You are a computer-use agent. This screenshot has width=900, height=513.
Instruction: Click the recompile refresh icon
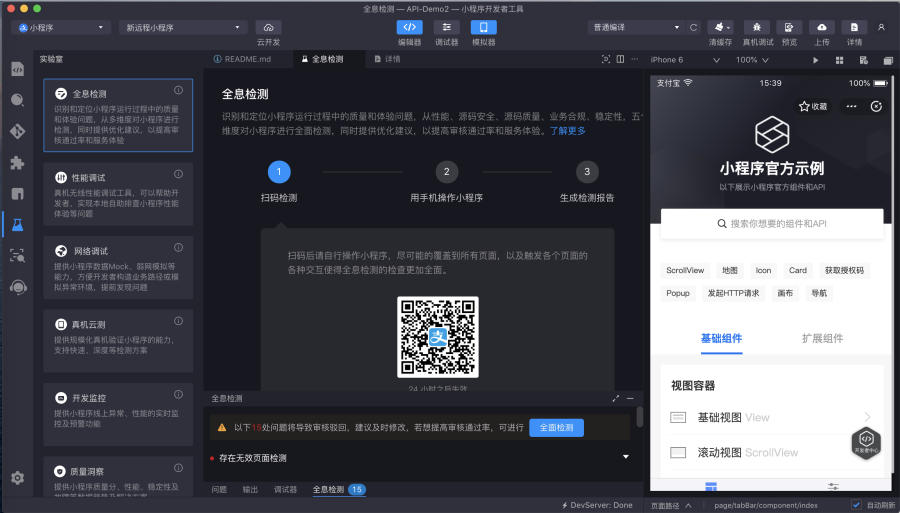point(693,28)
